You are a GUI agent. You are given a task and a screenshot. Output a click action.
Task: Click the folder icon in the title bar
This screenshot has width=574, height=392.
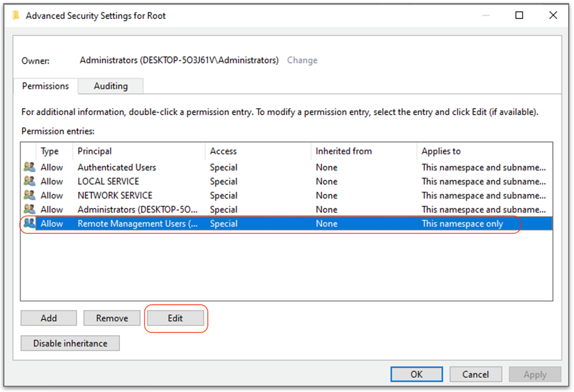pos(15,15)
